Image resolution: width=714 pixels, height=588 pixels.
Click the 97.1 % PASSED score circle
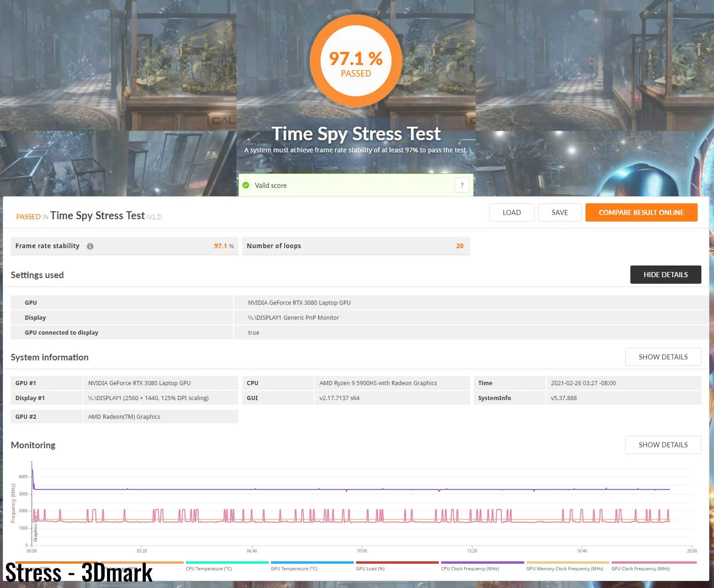click(356, 61)
